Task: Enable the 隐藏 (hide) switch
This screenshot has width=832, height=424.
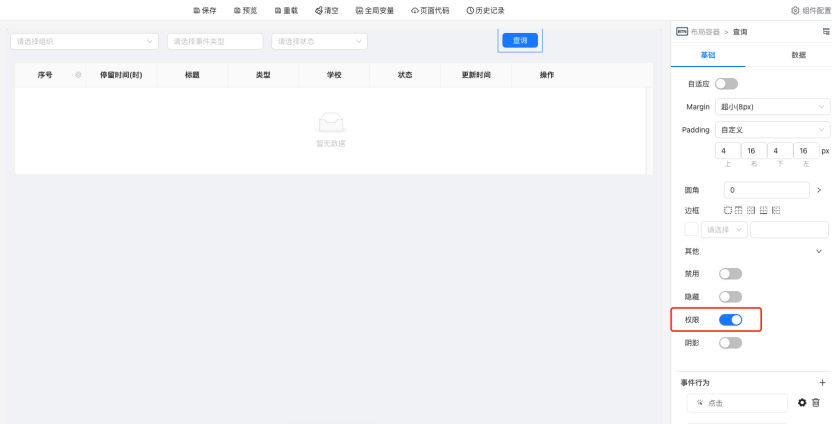Action: point(730,297)
